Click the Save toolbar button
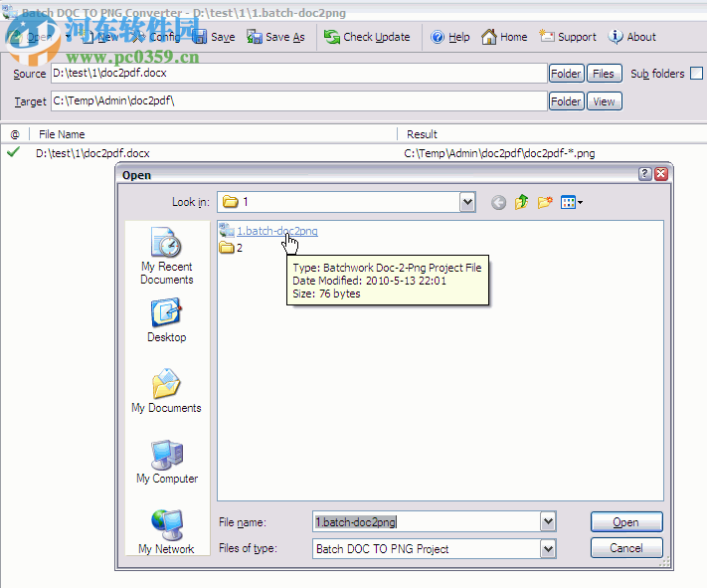 tap(214, 37)
